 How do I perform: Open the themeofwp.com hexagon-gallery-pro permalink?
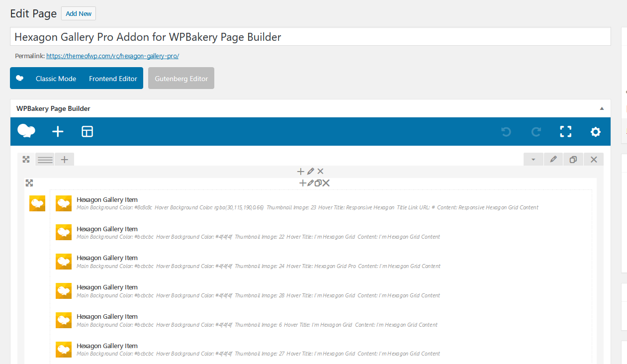coord(112,56)
